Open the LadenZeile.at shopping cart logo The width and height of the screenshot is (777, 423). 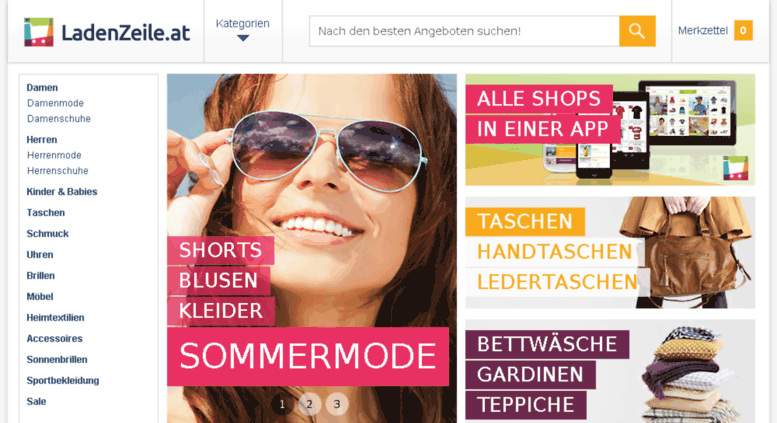coord(39,32)
